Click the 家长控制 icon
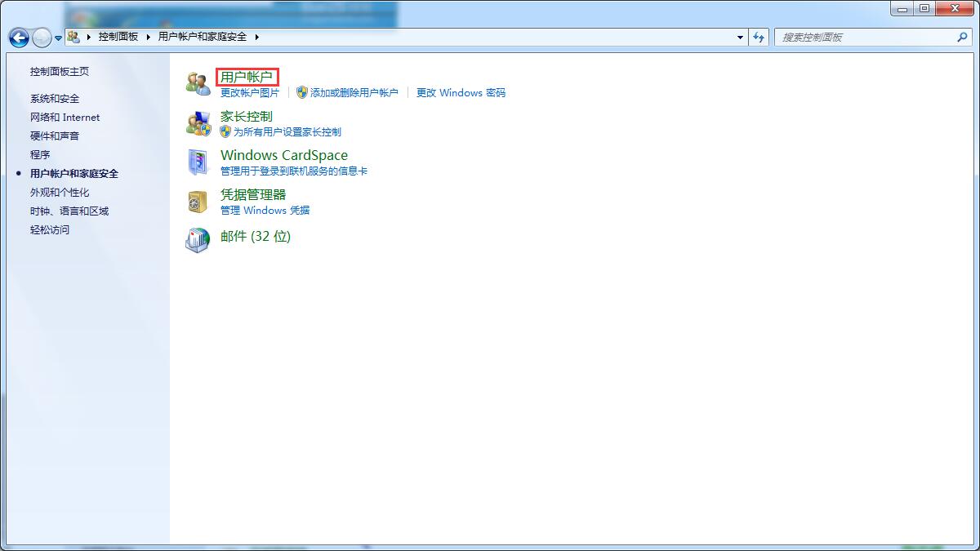980x551 pixels. pyautogui.click(x=198, y=123)
